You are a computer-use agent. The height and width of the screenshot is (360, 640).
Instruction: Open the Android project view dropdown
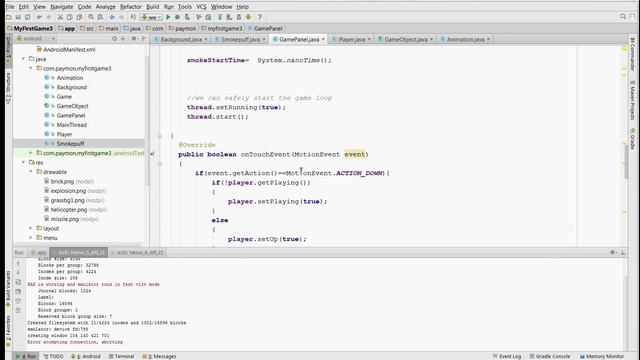click(36, 39)
